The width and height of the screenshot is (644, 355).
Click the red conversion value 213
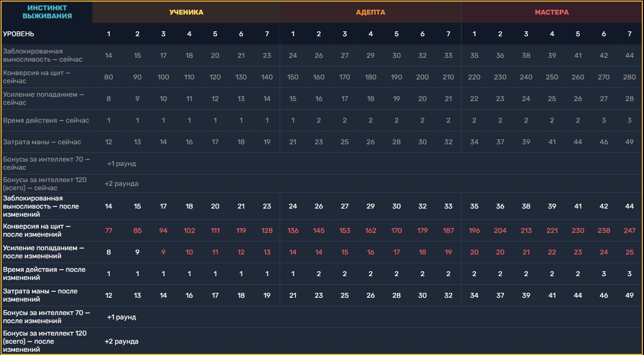click(526, 231)
